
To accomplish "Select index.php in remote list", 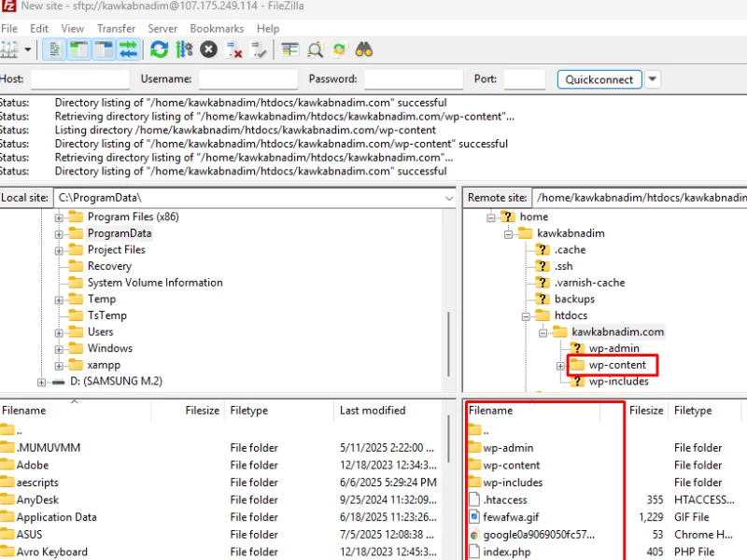I will coord(506,552).
